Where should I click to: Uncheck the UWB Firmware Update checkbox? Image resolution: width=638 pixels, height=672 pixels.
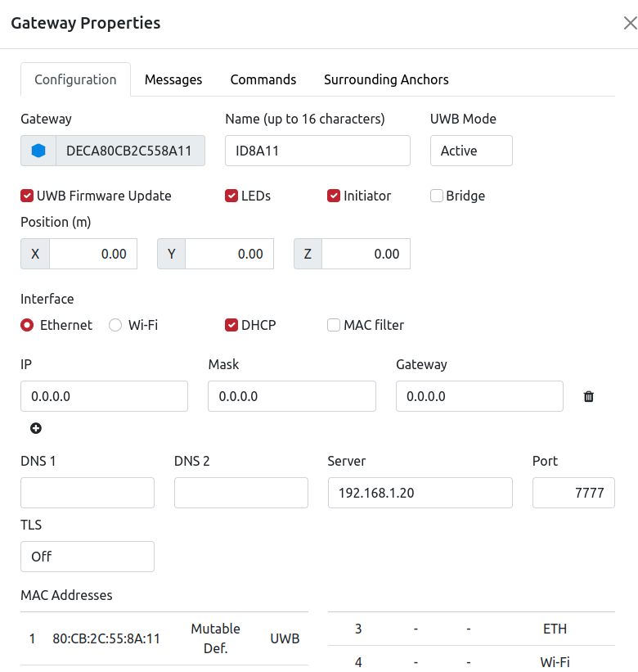pyautogui.click(x=27, y=196)
